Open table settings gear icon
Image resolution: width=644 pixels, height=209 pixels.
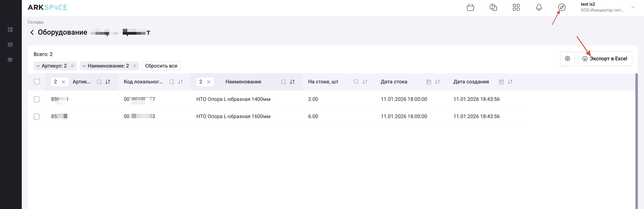(x=567, y=59)
